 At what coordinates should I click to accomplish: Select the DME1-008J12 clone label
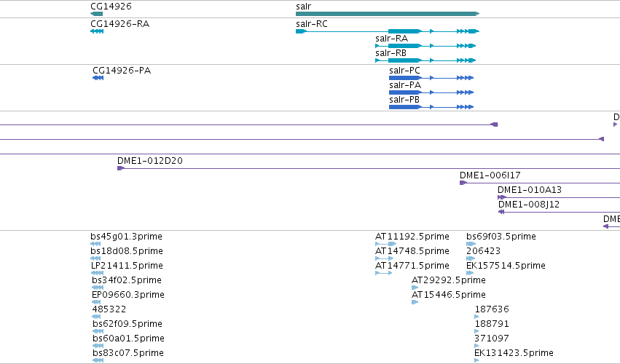click(529, 205)
